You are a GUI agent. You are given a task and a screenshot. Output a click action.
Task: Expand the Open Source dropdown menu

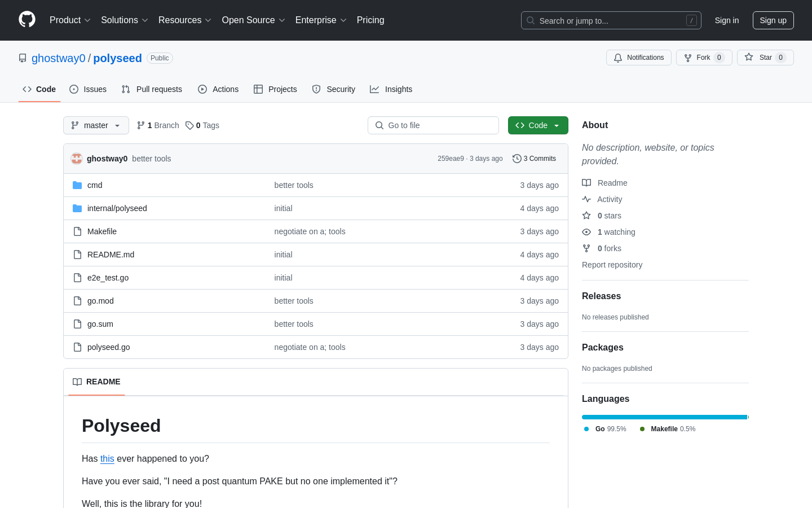(x=254, y=20)
